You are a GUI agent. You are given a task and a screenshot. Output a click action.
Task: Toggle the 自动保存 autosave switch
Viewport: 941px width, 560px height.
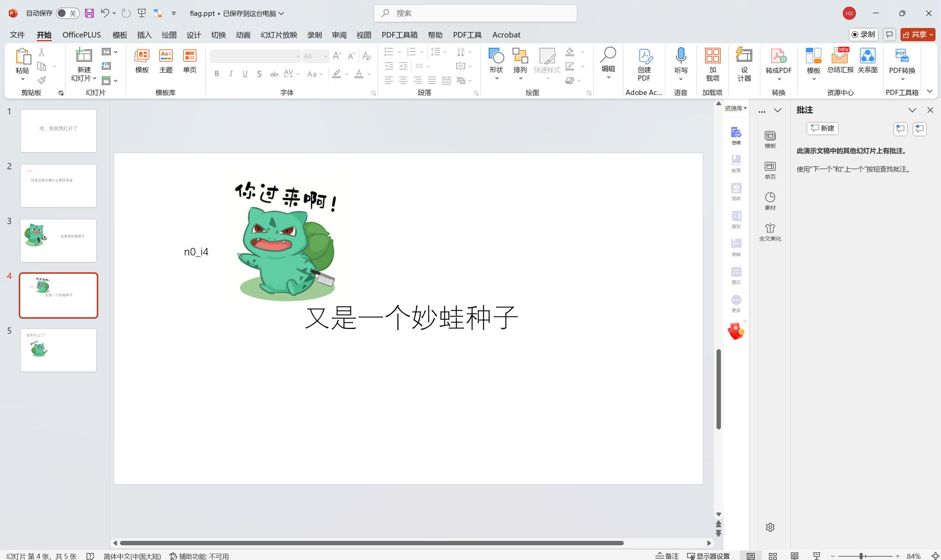click(68, 13)
